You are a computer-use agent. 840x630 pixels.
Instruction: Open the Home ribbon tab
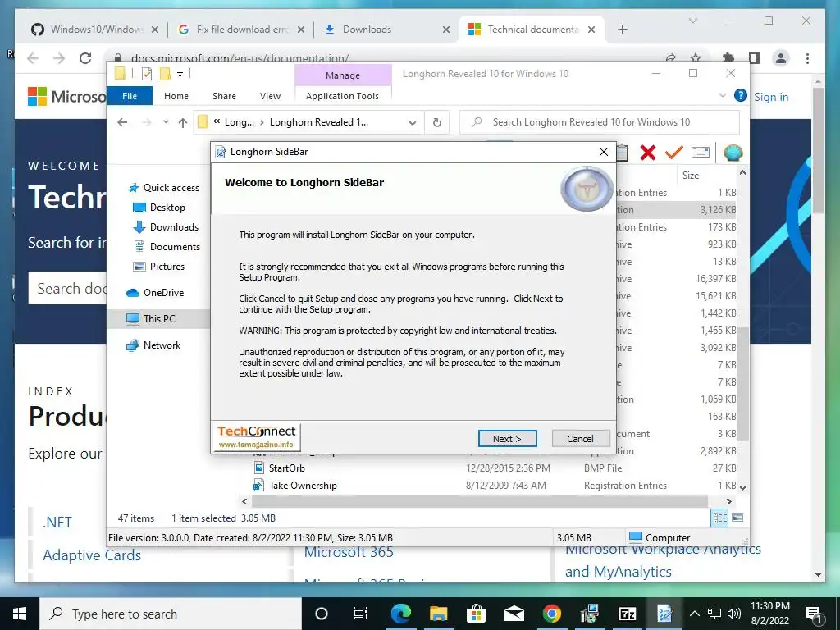[176, 96]
